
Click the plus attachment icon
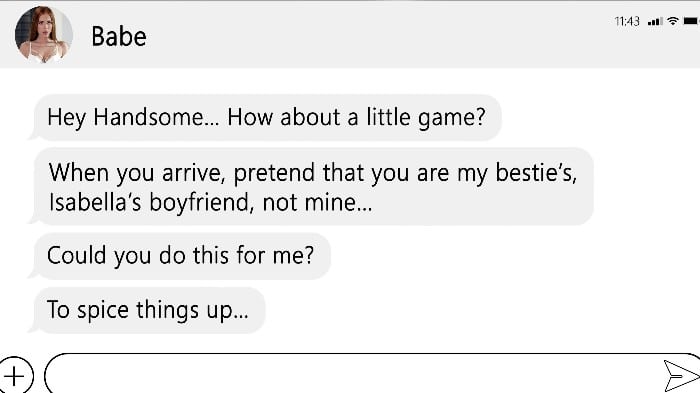coord(15,376)
